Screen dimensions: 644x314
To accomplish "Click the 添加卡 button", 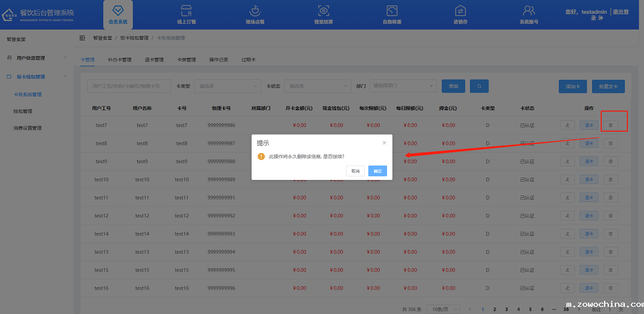I will coord(573,86).
